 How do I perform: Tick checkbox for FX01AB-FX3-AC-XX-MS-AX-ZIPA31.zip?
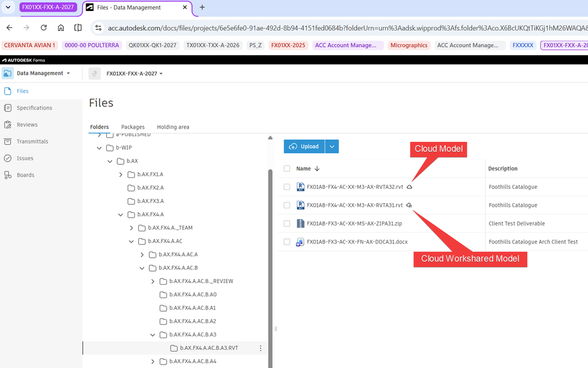pyautogui.click(x=287, y=224)
